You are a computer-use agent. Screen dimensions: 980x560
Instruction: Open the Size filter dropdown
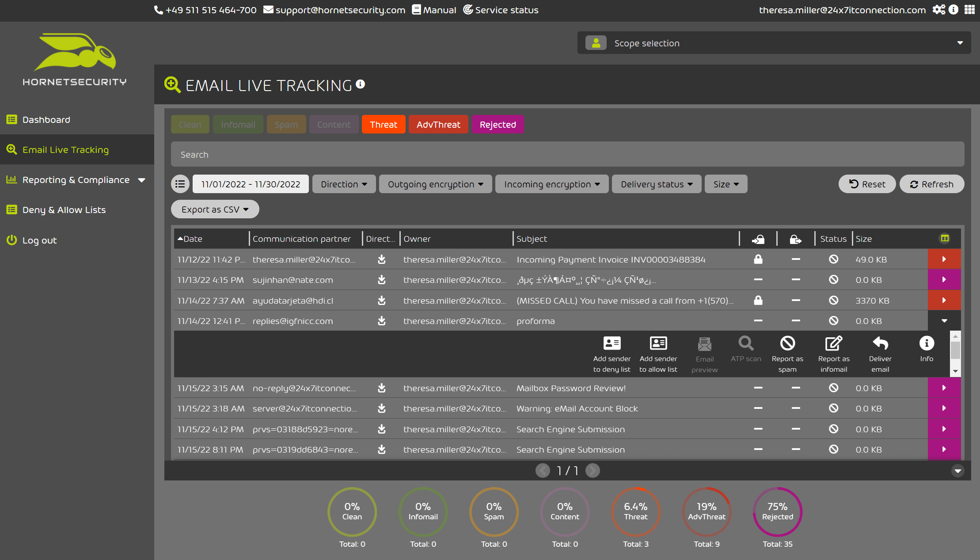(x=726, y=184)
